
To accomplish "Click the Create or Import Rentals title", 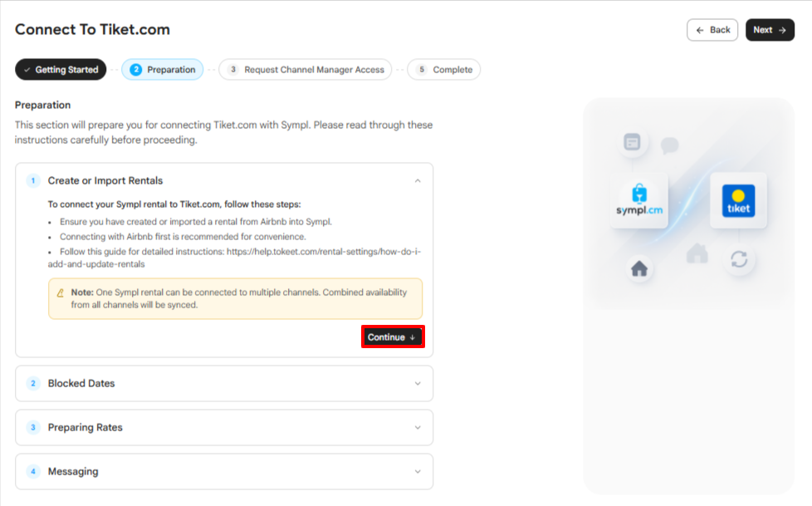I will tap(105, 181).
